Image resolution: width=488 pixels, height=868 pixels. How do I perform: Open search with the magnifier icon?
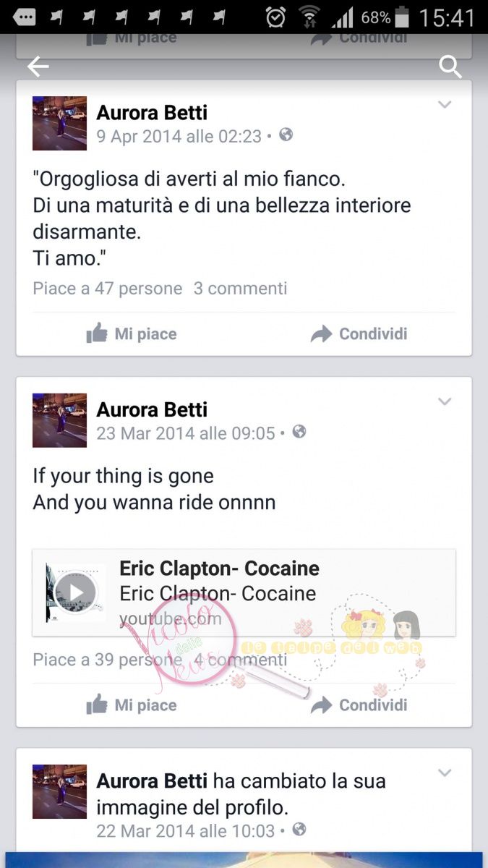[x=450, y=67]
